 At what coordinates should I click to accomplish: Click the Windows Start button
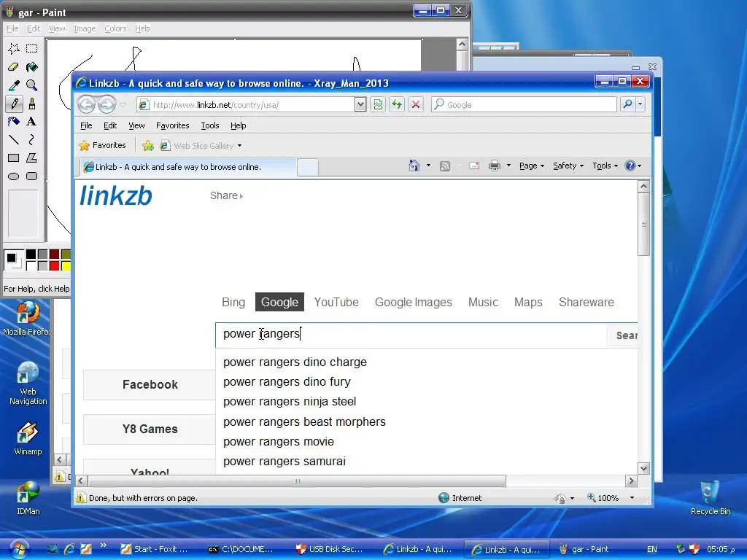(18, 549)
